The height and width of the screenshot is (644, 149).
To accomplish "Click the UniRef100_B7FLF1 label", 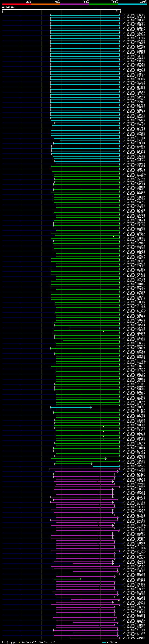I will pyautogui.click(x=133, y=56).
